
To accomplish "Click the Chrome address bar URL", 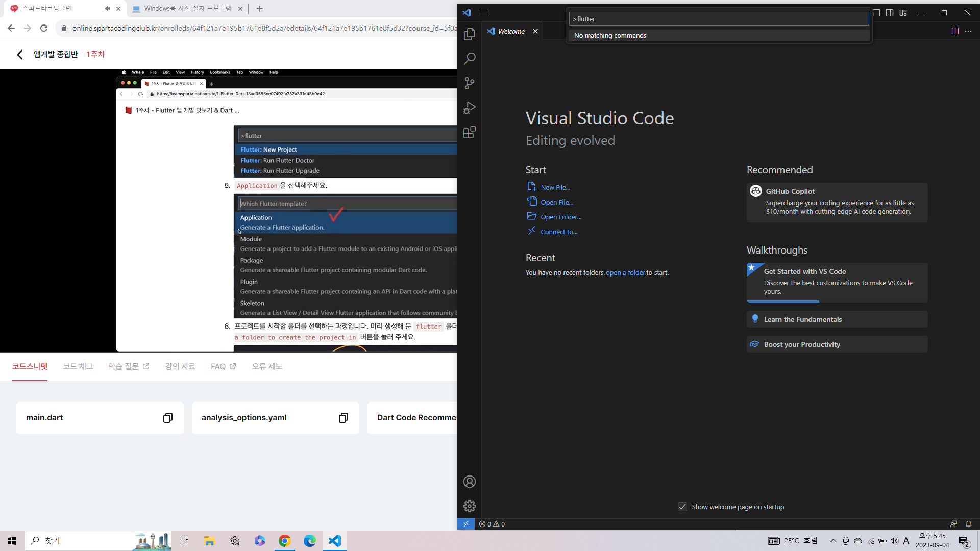I will tap(264, 28).
